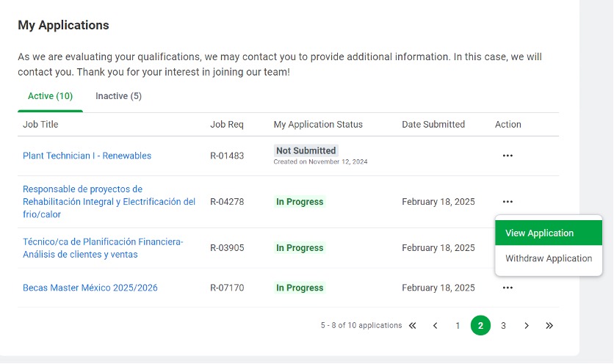Choose Withdraw Application from the menu
Screen dimensions: 614x364
point(548,258)
